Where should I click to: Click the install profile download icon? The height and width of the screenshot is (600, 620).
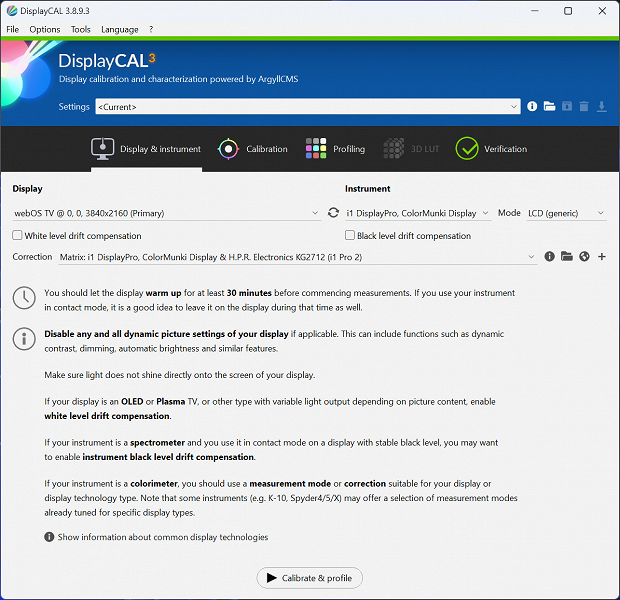pos(601,106)
